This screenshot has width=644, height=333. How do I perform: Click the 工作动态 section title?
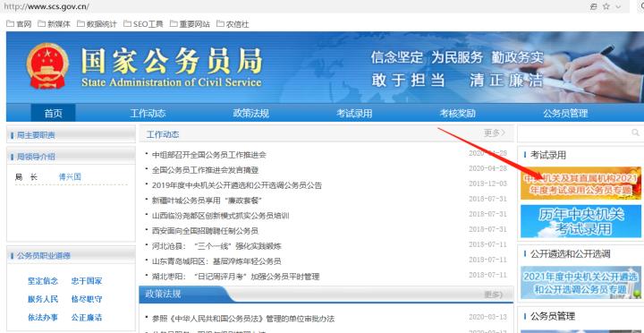click(163, 134)
